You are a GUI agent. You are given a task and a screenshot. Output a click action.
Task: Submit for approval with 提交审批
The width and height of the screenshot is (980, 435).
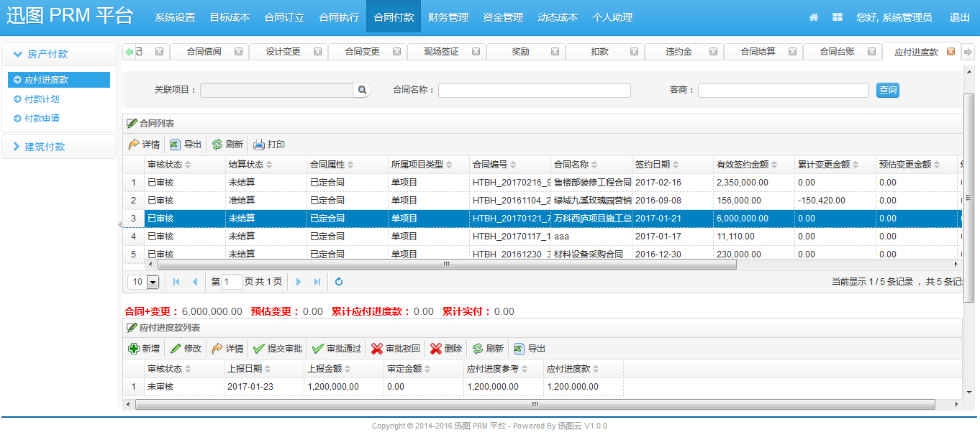coord(278,349)
